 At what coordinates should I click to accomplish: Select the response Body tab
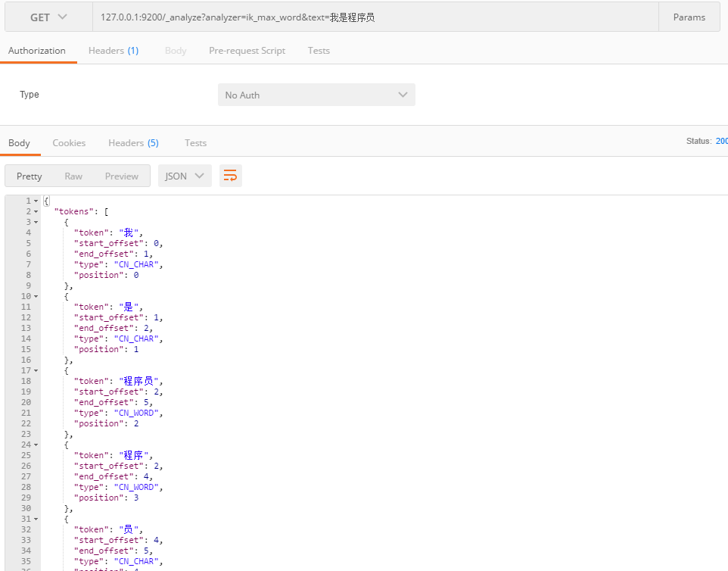tap(19, 143)
